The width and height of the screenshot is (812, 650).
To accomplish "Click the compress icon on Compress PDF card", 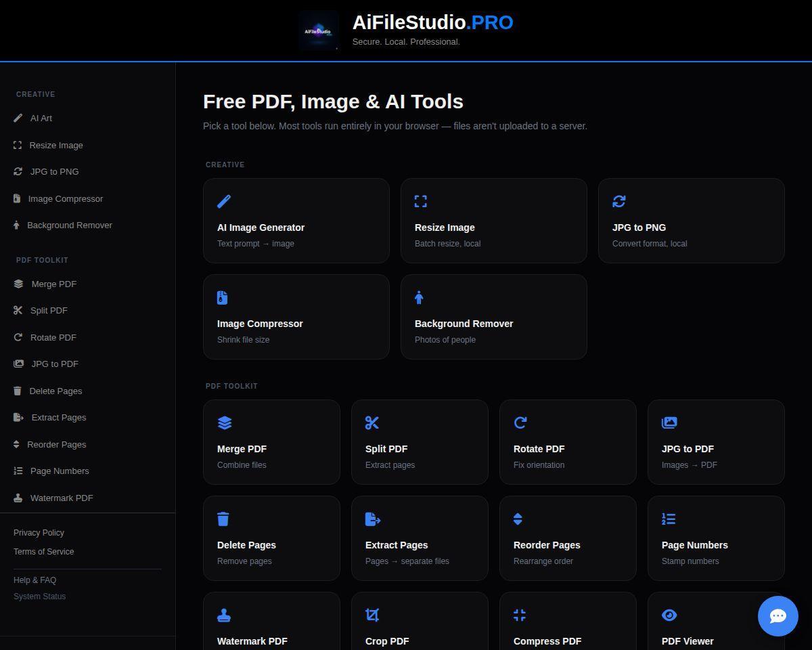I will (x=520, y=615).
